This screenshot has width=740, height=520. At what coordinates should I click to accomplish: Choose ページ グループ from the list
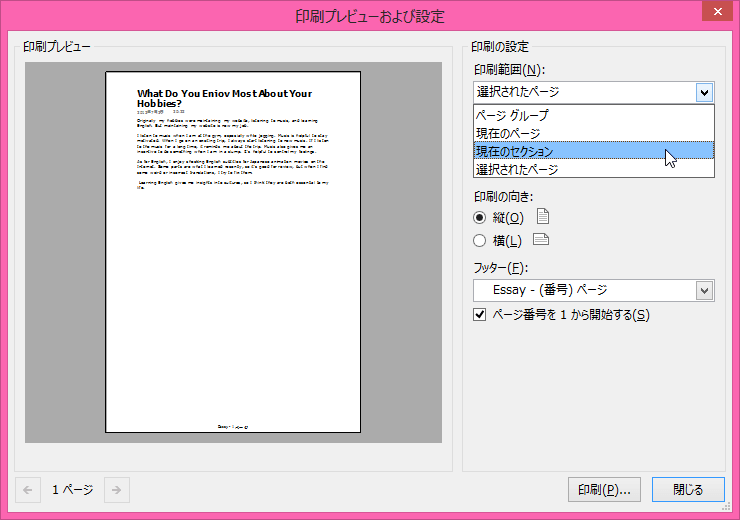tap(594, 115)
